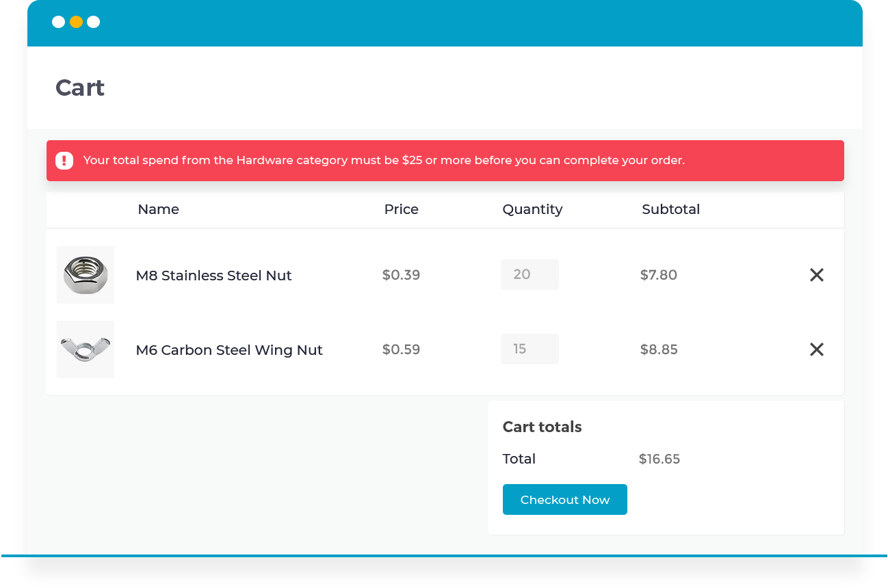
Task: Click the Quantity column header
Action: (x=532, y=209)
